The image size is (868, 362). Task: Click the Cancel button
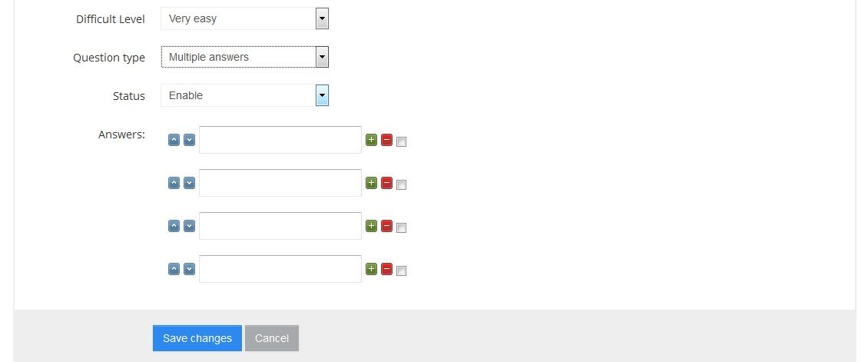click(272, 338)
